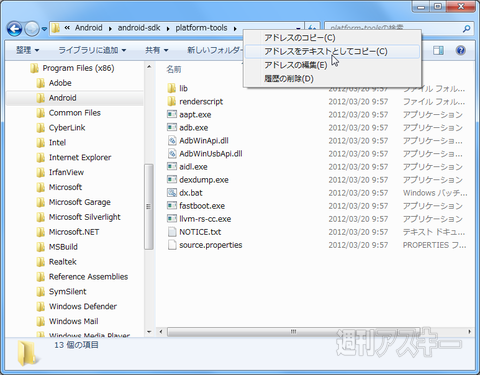The width and height of the screenshot is (480, 375).
Task: Click Microsoft folder icon in tree
Action: pos(40,187)
